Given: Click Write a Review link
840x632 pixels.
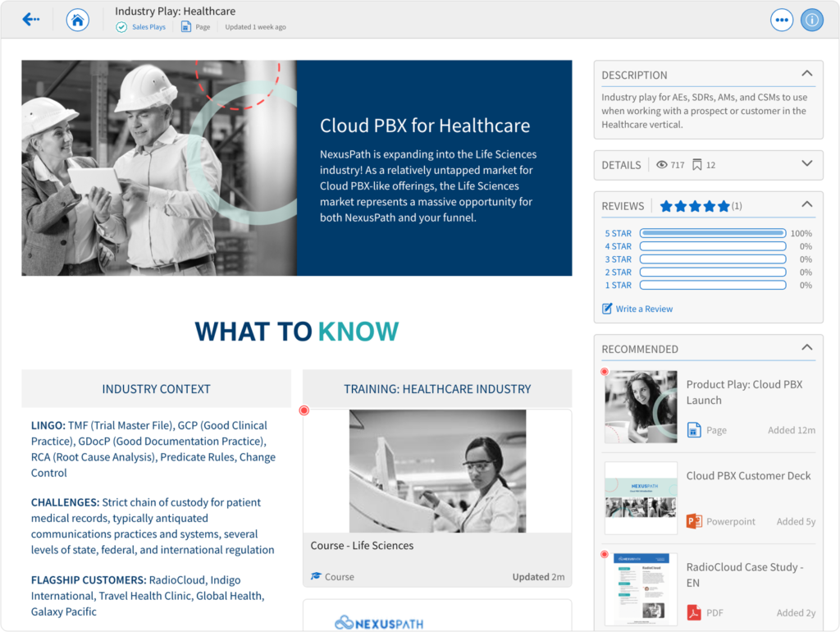Looking at the screenshot, I should coord(644,309).
